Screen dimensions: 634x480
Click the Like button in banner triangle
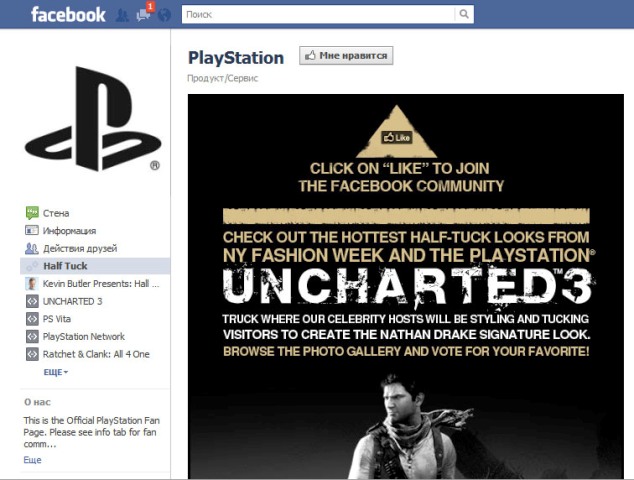(397, 137)
